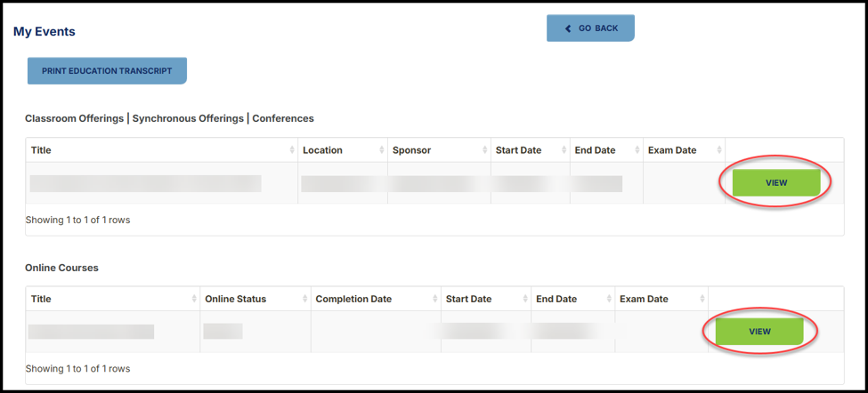Sort online courses by Exam Date

661,299
